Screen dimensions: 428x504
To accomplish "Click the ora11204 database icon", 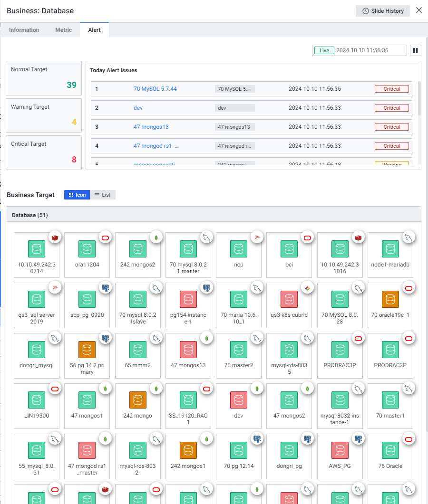I will 87,249.
